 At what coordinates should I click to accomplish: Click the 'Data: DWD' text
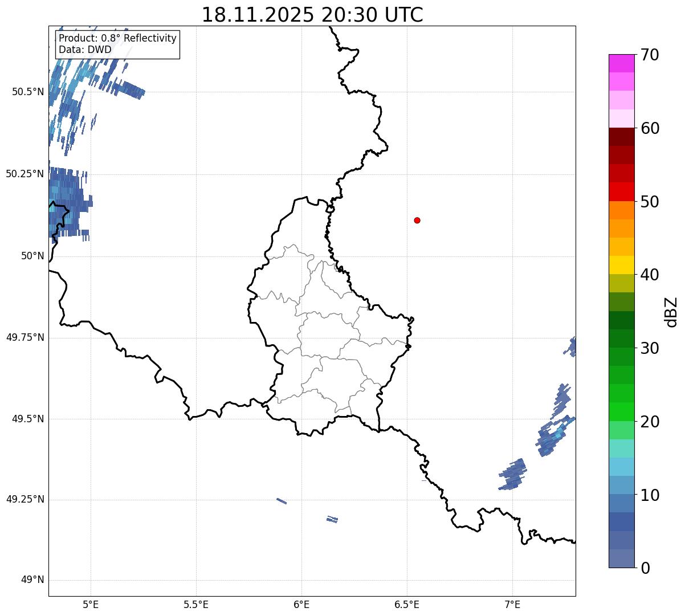[85, 50]
